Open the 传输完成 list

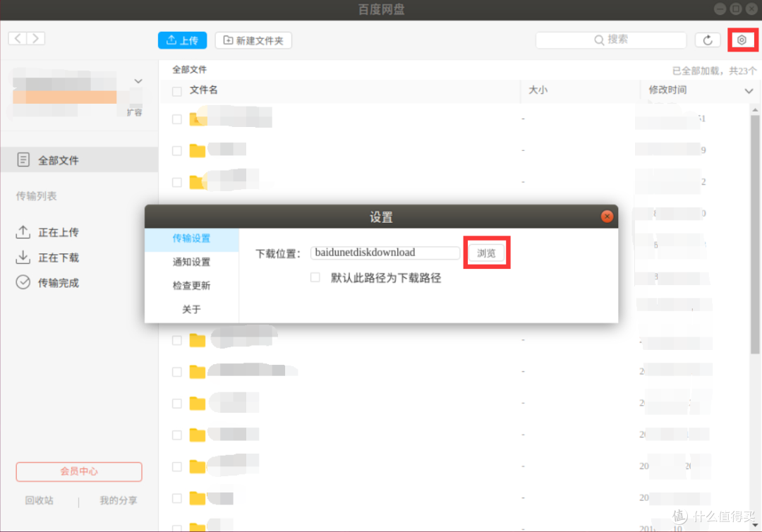click(48, 283)
